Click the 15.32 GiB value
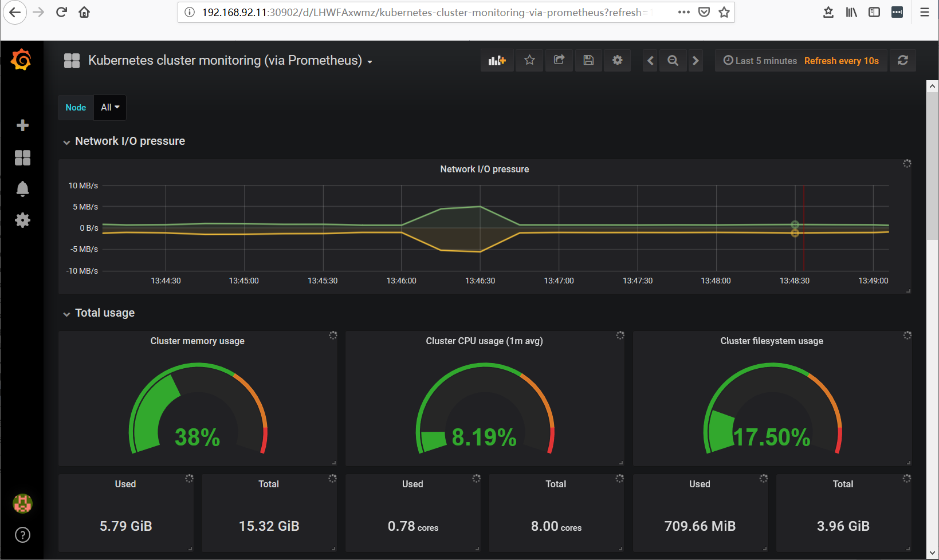The image size is (939, 560). tap(269, 526)
